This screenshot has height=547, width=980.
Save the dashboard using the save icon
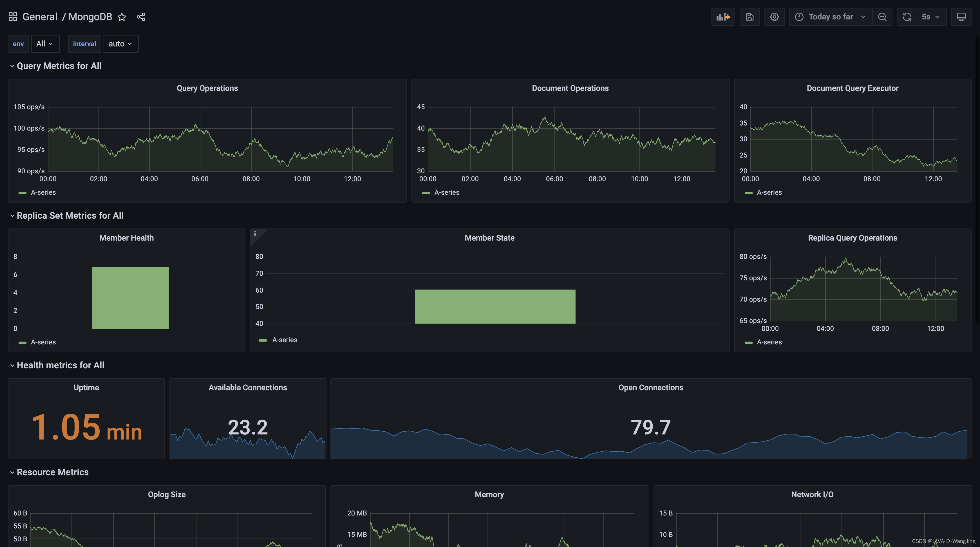pyautogui.click(x=749, y=17)
